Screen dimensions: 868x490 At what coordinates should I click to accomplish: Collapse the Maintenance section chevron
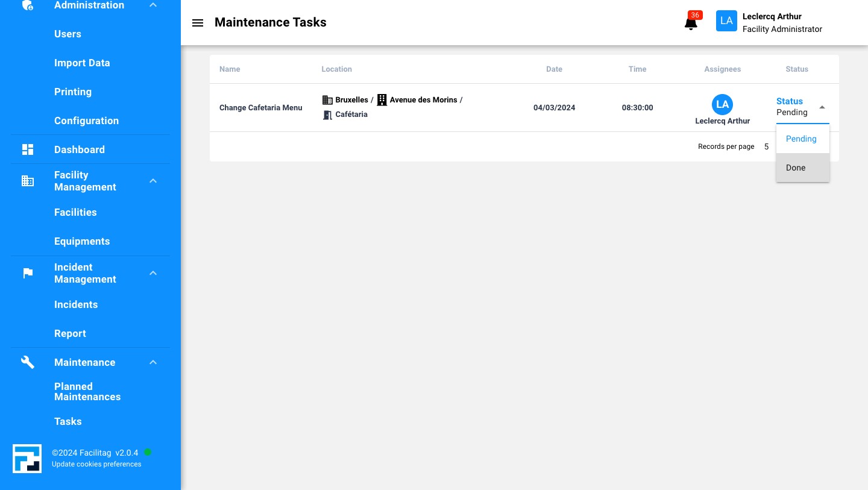[153, 362]
